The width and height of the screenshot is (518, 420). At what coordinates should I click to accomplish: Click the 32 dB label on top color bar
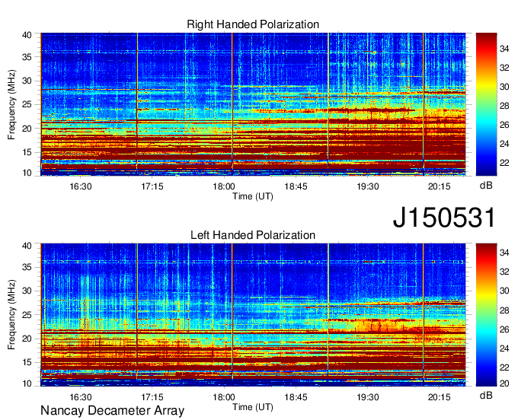click(504, 68)
